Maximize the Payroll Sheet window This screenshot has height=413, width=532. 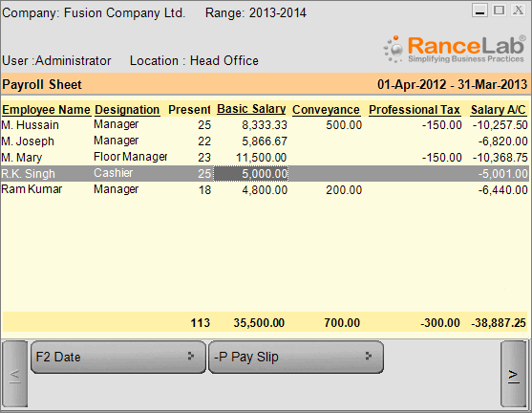click(499, 11)
